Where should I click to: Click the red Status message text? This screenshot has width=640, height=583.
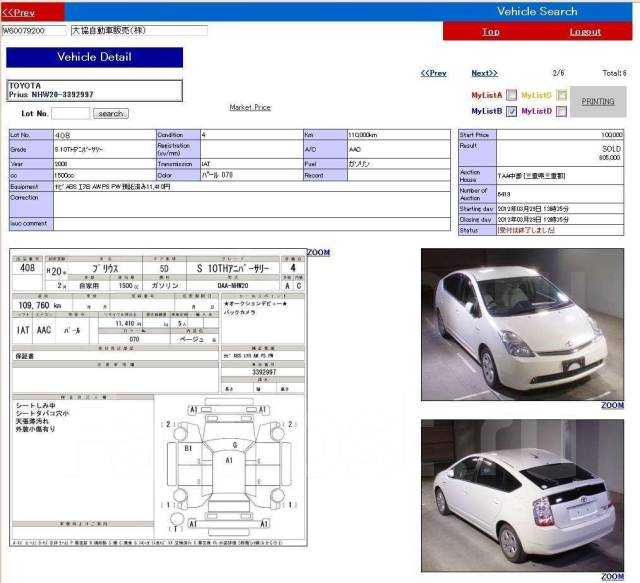pos(527,230)
